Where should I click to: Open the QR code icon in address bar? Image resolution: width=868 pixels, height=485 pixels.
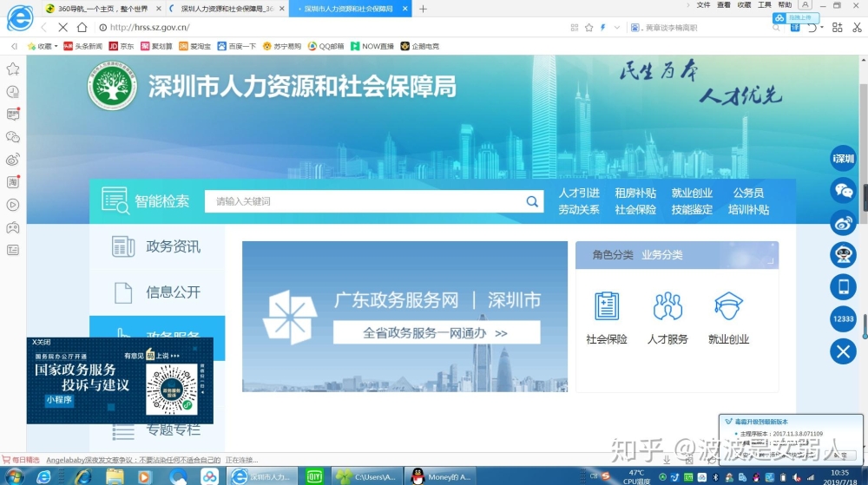pyautogui.click(x=575, y=27)
